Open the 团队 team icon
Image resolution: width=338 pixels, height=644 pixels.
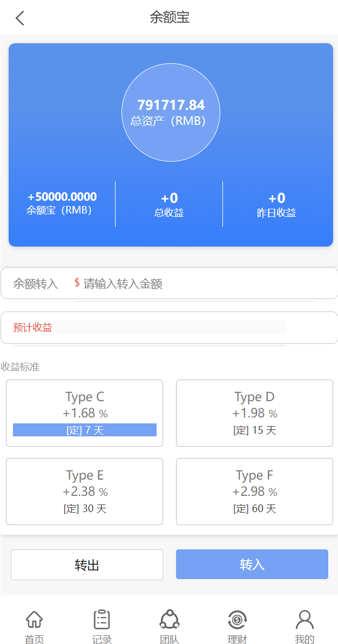[169, 620]
